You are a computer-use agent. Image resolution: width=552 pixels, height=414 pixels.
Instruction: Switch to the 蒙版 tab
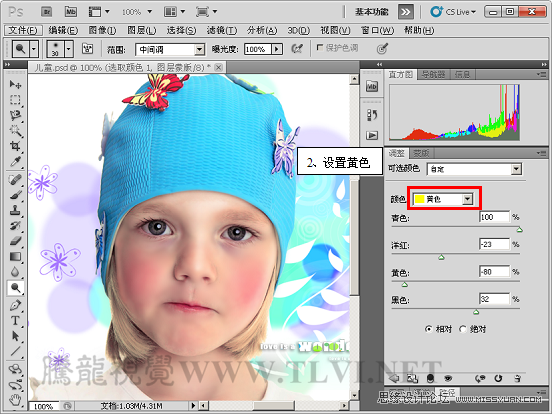421,153
